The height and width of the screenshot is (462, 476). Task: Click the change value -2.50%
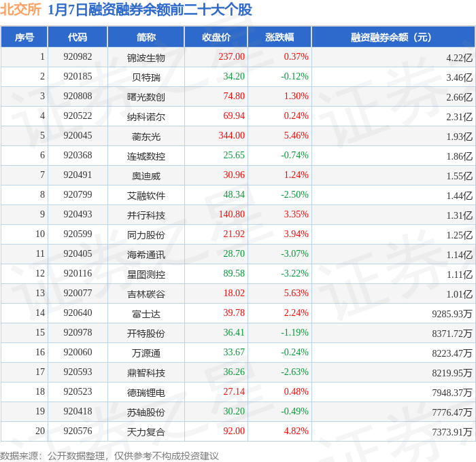pos(294,195)
